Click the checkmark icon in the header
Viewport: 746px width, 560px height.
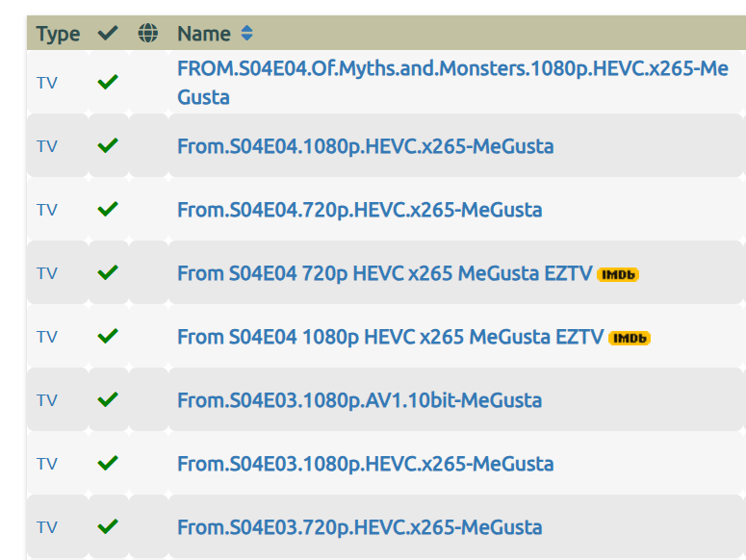click(x=108, y=34)
